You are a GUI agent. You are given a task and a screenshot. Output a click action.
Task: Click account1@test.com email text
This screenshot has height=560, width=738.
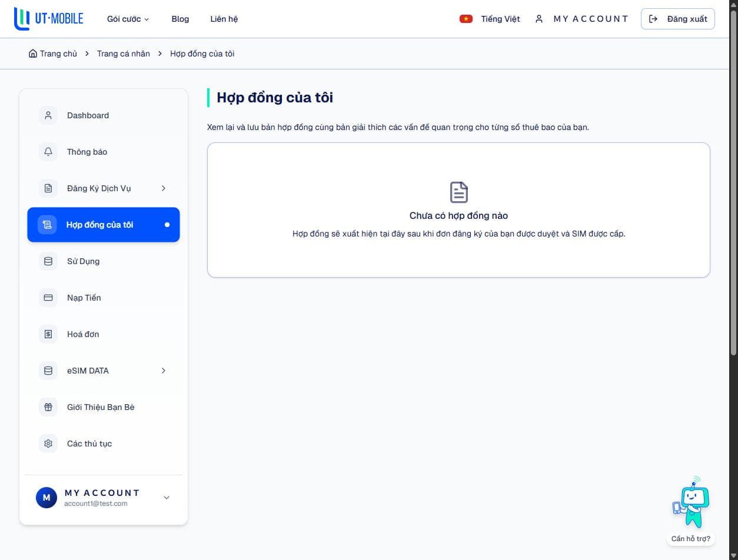pos(96,504)
